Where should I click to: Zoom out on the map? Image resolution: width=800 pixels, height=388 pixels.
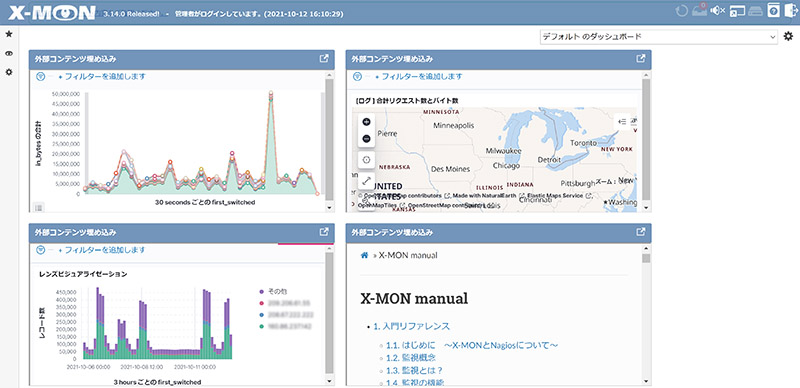366,138
